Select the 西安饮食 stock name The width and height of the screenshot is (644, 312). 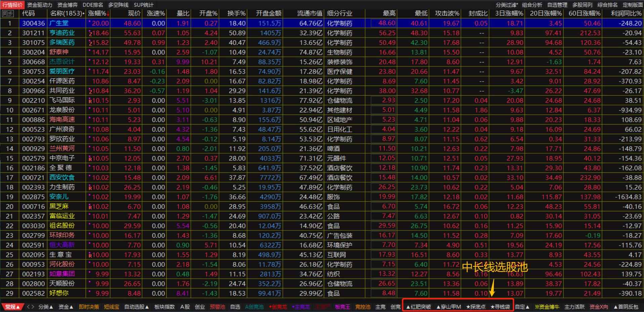62,177
